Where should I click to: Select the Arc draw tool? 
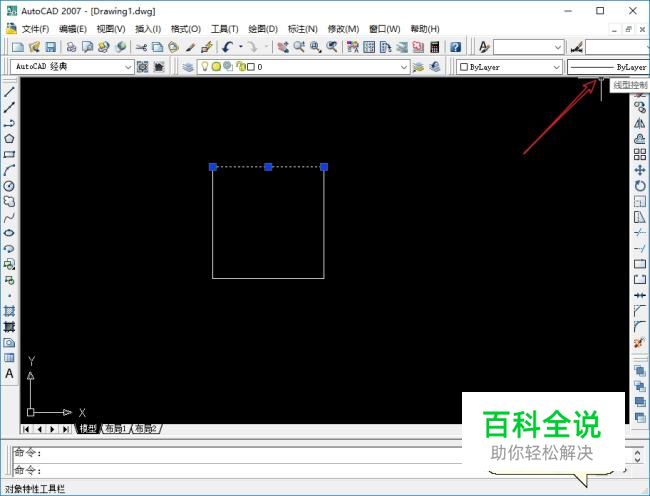click(x=9, y=170)
